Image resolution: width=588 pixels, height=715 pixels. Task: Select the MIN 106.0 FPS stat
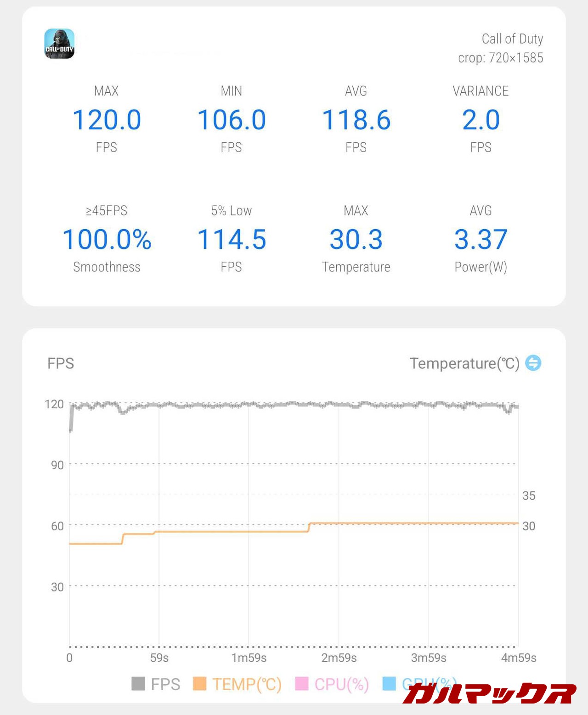click(232, 120)
